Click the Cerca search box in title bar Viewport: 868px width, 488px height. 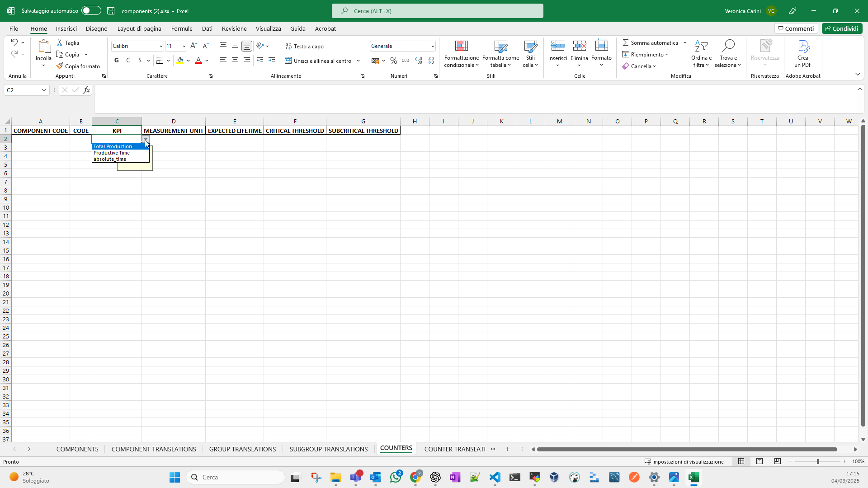pos(437,11)
